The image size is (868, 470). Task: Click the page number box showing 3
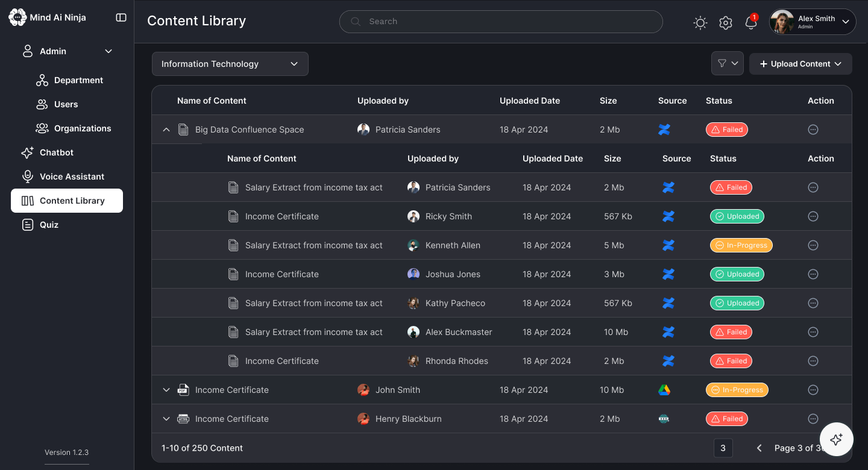pyautogui.click(x=723, y=448)
